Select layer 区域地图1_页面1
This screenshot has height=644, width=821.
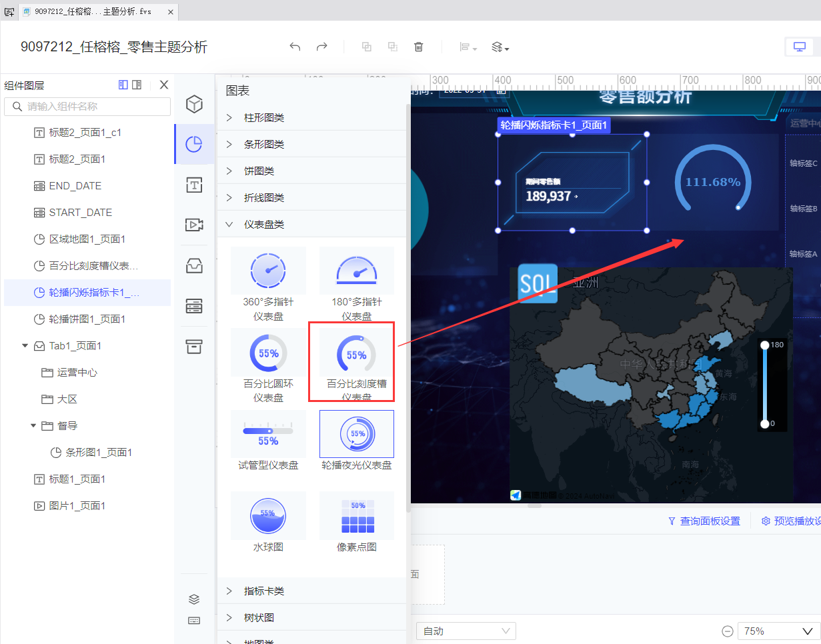point(87,239)
